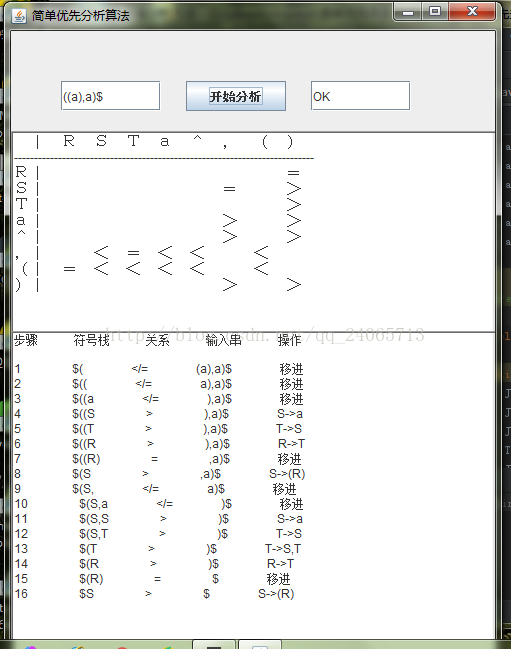Click stack value $(R in step 14
Viewport: 511px width, 649px height.
89,564
